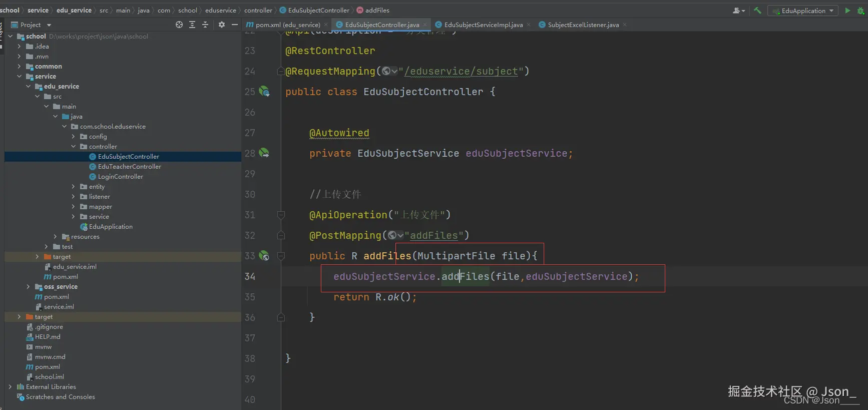Click the autowired bean gutter icon on line 28
Image resolution: width=868 pixels, height=410 pixels.
tap(264, 153)
